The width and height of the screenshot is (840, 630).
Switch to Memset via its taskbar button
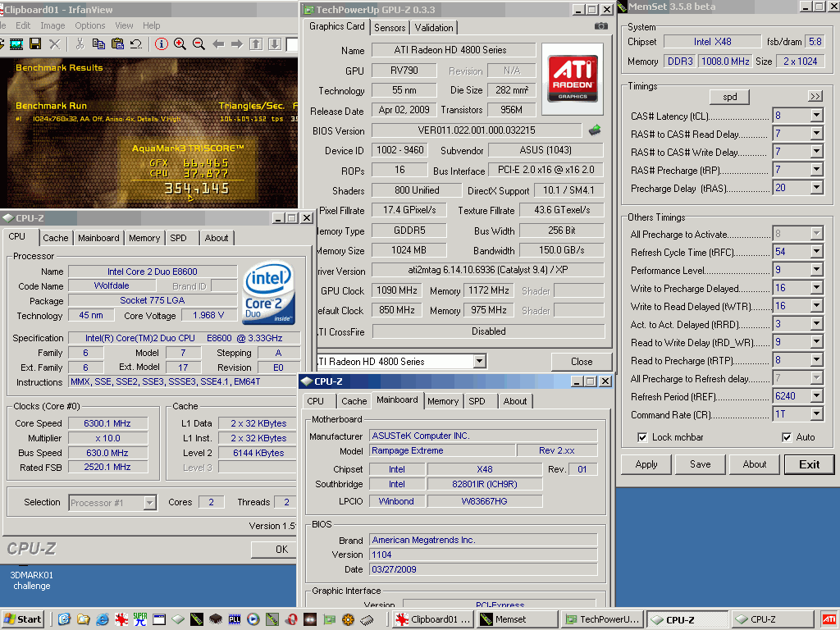pyautogui.click(x=518, y=619)
